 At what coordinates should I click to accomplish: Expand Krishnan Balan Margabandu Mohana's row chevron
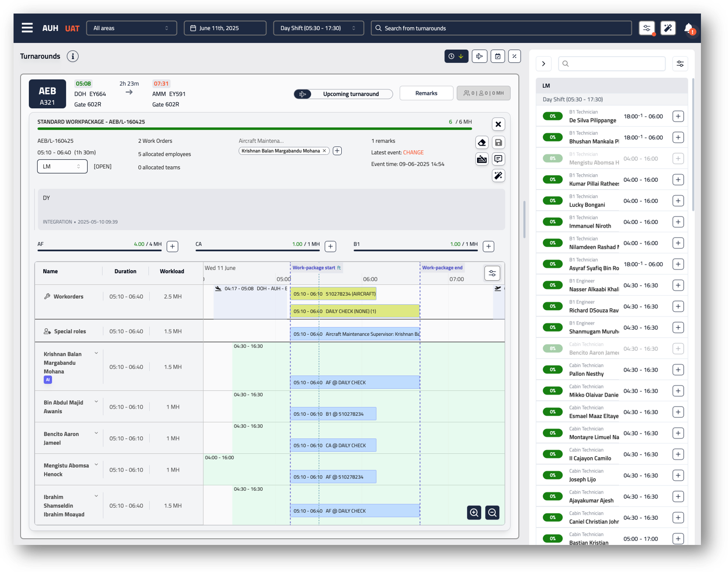pos(96,353)
